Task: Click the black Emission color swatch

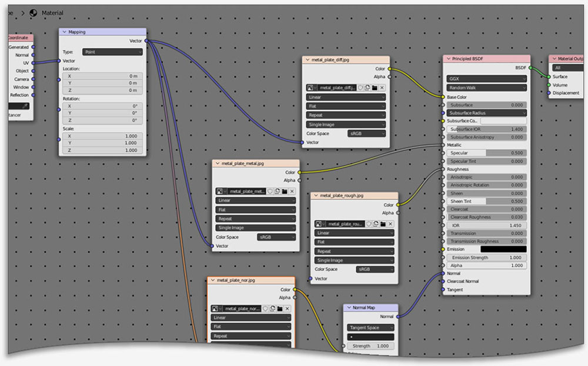Action: pos(503,249)
